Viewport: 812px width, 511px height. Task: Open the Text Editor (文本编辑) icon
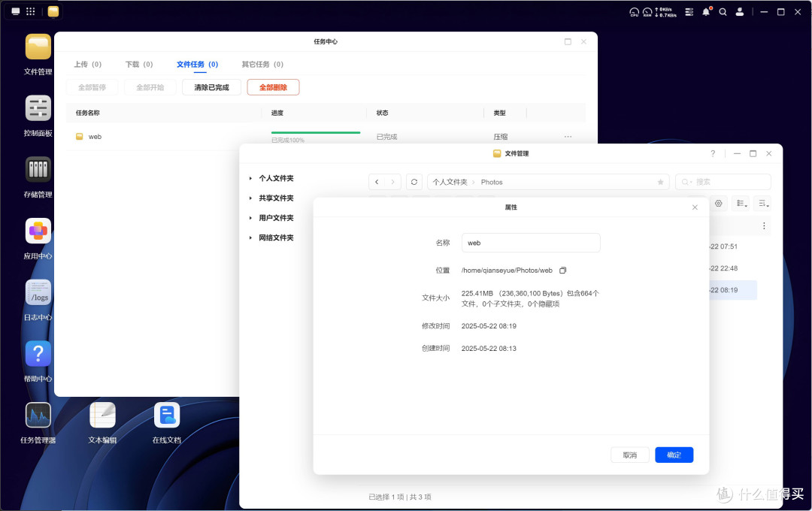coord(102,416)
